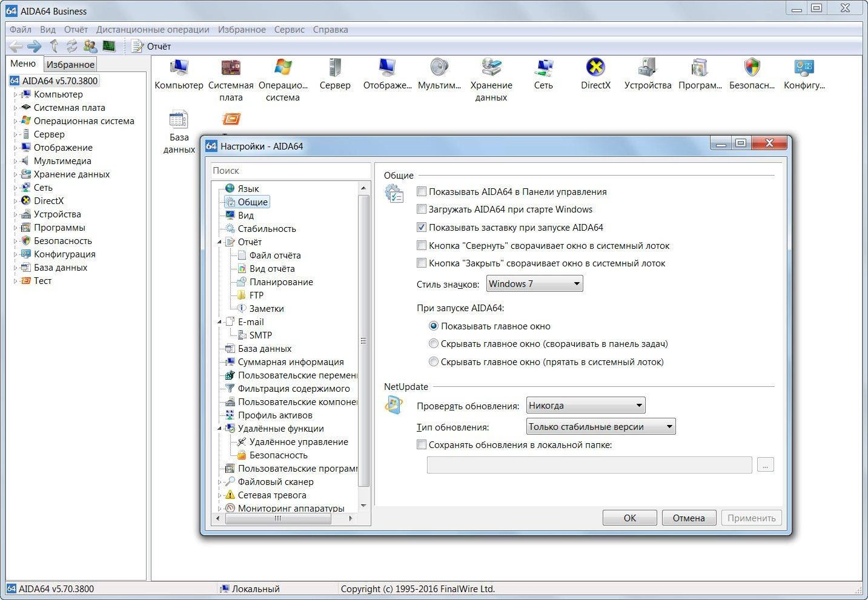Image resolution: width=868 pixels, height=600 pixels.
Task: Click the browse (...) folder button
Action: 766,465
